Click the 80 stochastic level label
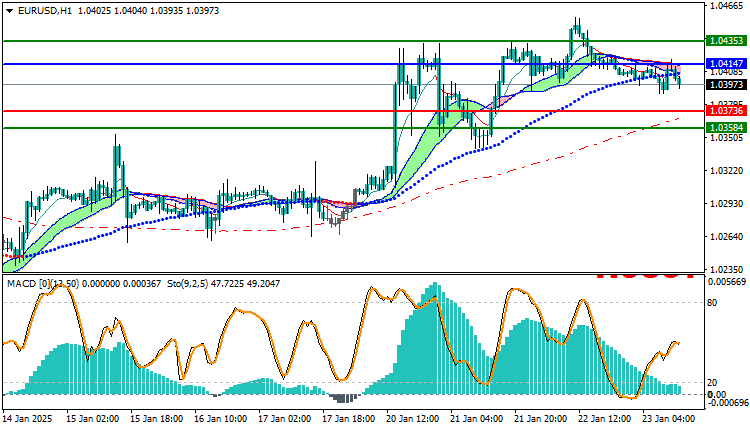This screenshot has width=750, height=430. click(x=712, y=303)
